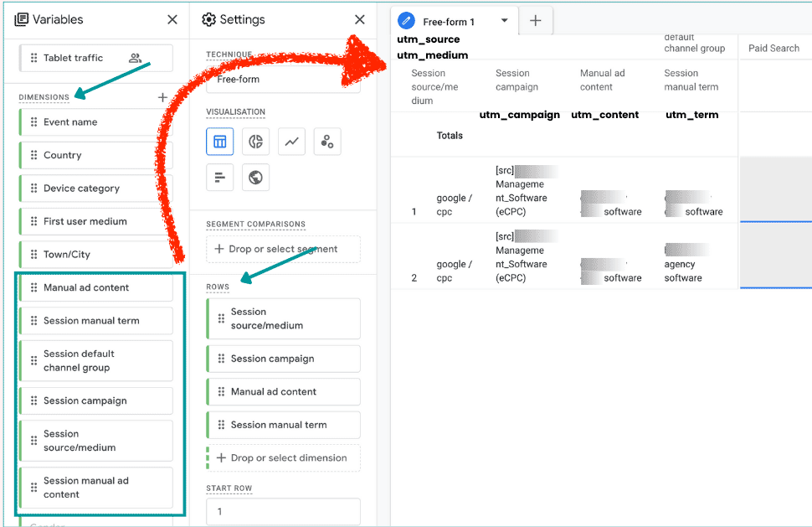Add a new dimension with plus icon
The height and width of the screenshot is (527, 812).
162,97
